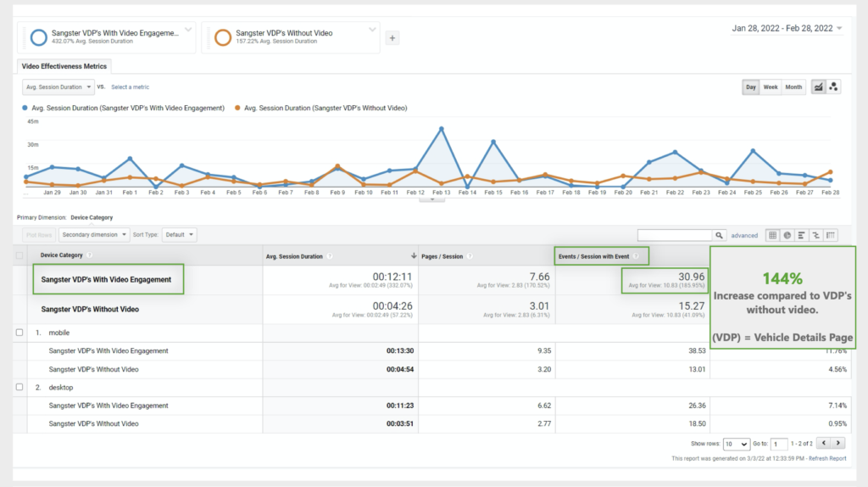Click Feb 13 peak data point
Image resolution: width=868 pixels, height=487 pixels.
441,129
